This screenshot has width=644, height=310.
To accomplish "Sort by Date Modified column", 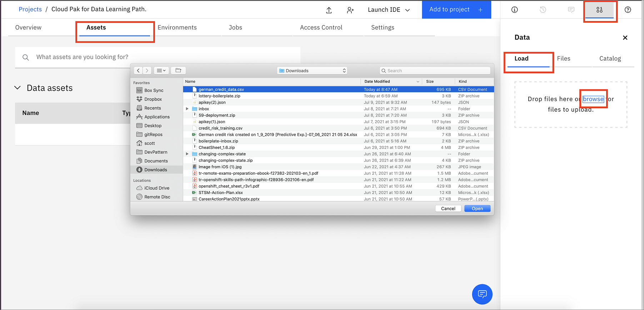I will point(391,81).
